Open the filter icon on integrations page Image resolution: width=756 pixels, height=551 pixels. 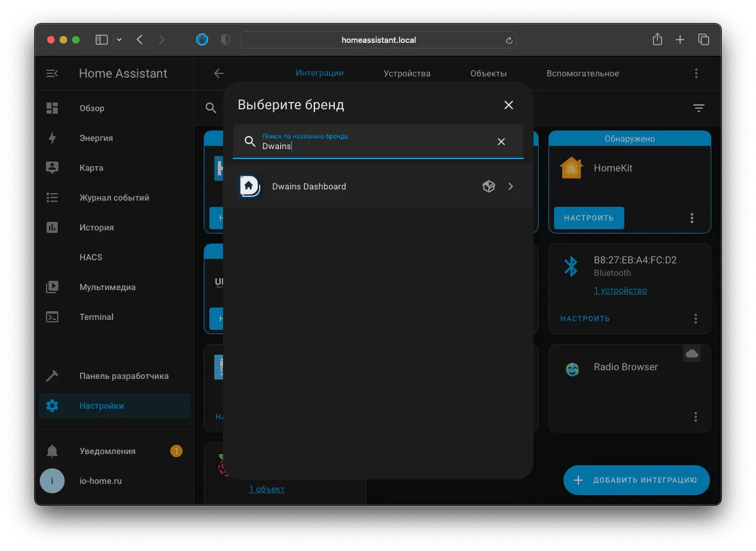coord(699,108)
